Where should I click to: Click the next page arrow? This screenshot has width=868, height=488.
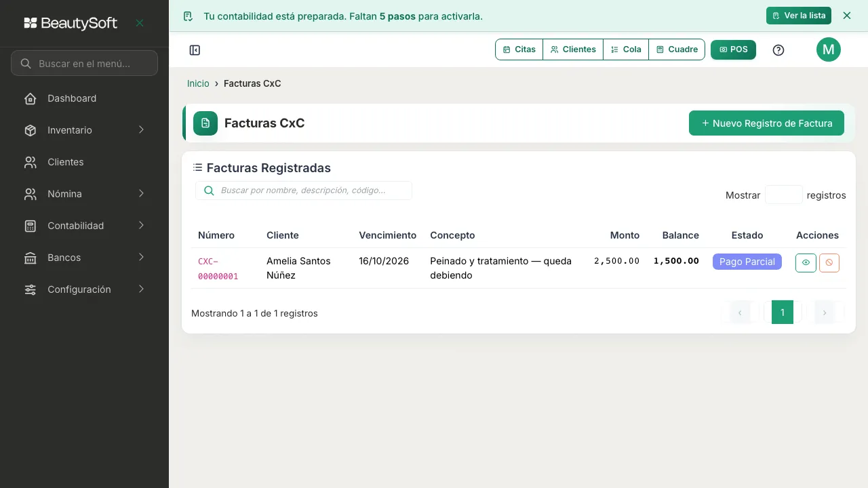825,312
